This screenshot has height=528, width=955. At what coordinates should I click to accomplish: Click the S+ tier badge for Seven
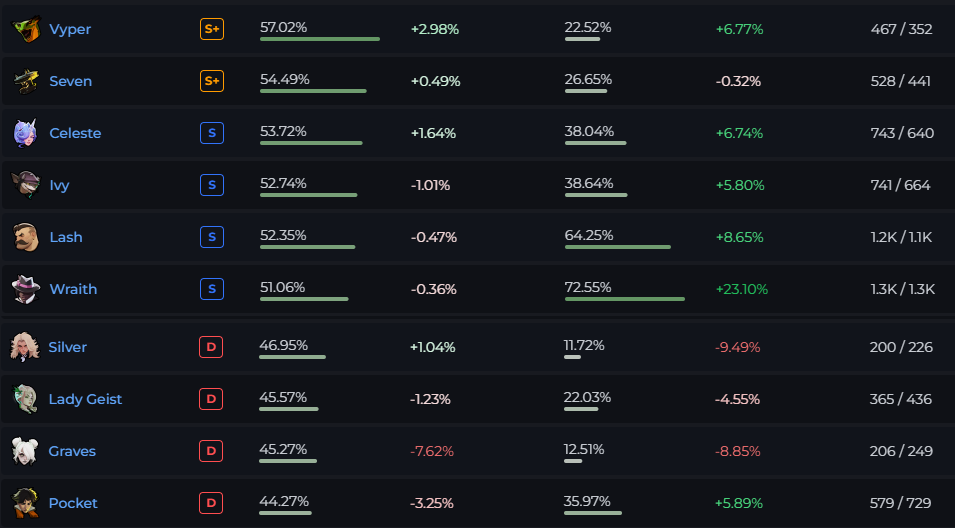click(x=212, y=81)
